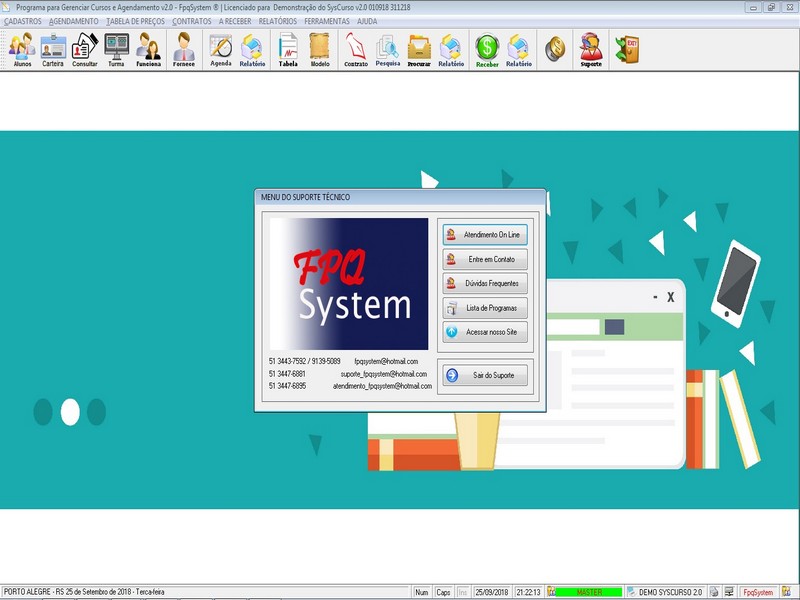
Task: Click the suporte_fpqsystem@hotmail.com email text
Action: pyautogui.click(x=384, y=374)
